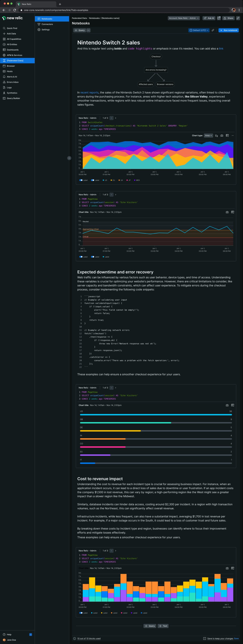Click the copy permalink icon at far right of the header
The image size is (243, 644).
click(x=238, y=18)
